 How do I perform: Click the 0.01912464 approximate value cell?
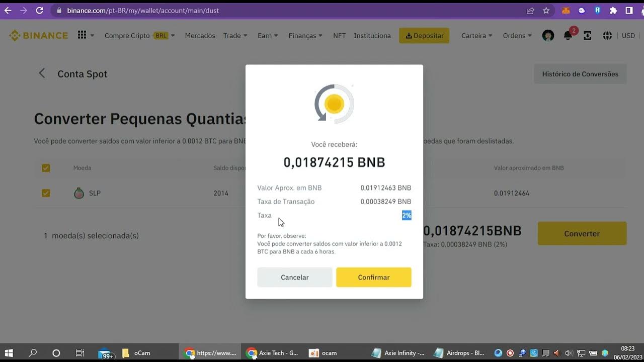(x=512, y=193)
